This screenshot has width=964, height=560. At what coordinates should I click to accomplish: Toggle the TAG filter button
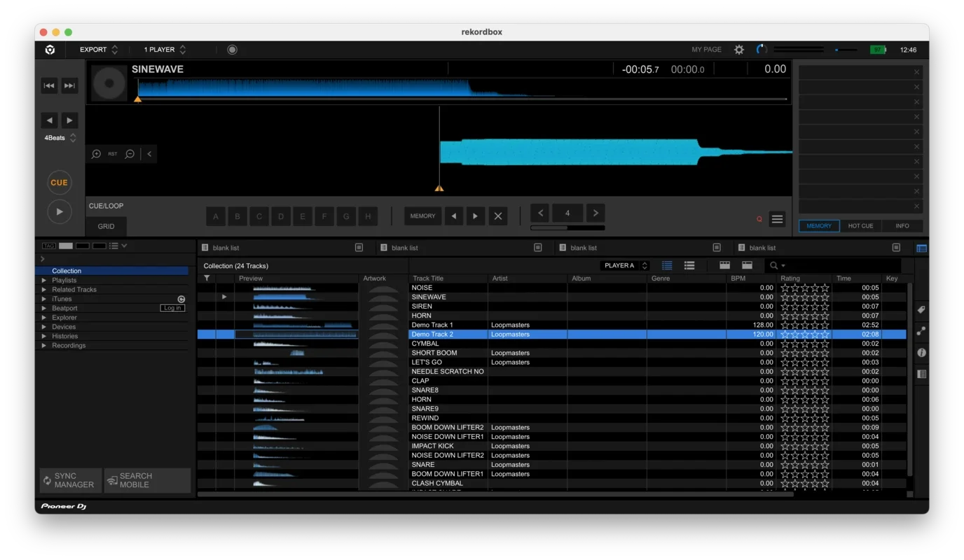49,246
